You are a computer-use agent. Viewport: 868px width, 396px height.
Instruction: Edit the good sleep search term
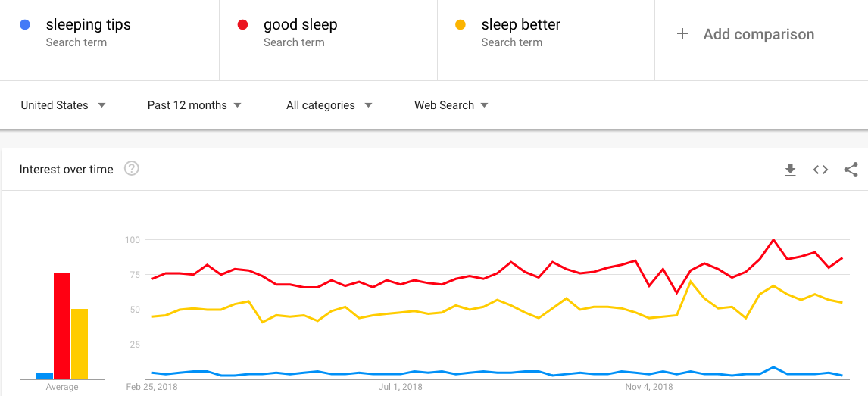300,25
